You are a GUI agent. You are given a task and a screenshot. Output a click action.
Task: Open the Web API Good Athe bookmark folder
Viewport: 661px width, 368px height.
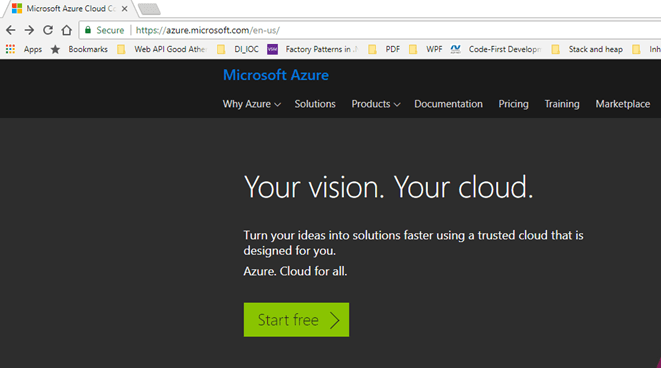pyautogui.click(x=162, y=49)
